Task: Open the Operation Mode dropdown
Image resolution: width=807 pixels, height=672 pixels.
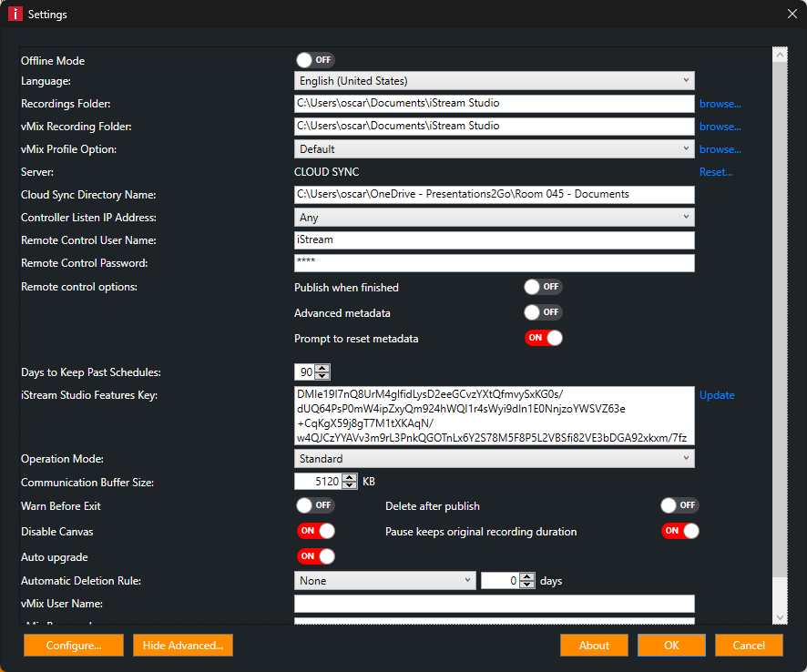Action: pyautogui.click(x=494, y=458)
